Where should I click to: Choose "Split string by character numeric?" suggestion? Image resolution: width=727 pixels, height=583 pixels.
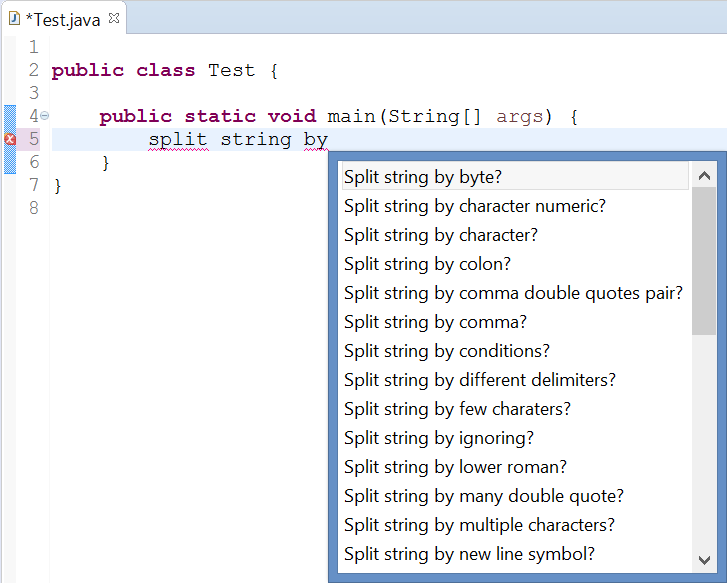(x=475, y=206)
